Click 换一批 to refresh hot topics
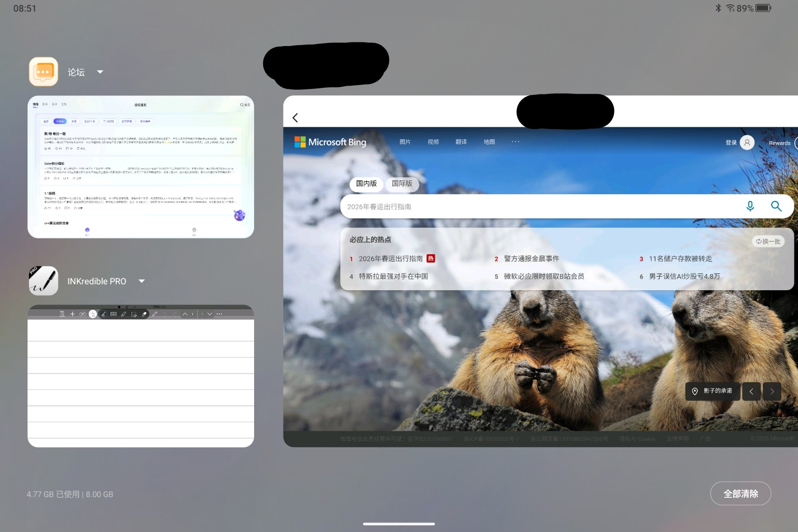 coord(768,241)
